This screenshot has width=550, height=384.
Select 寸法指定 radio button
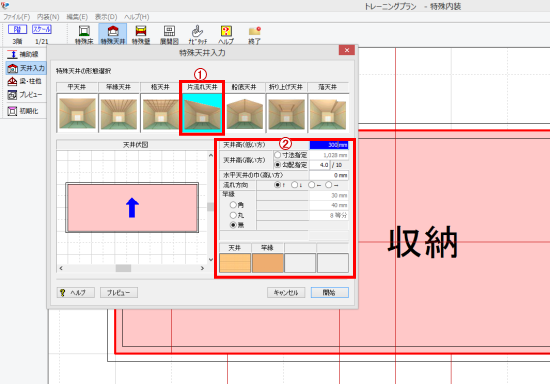click(278, 155)
